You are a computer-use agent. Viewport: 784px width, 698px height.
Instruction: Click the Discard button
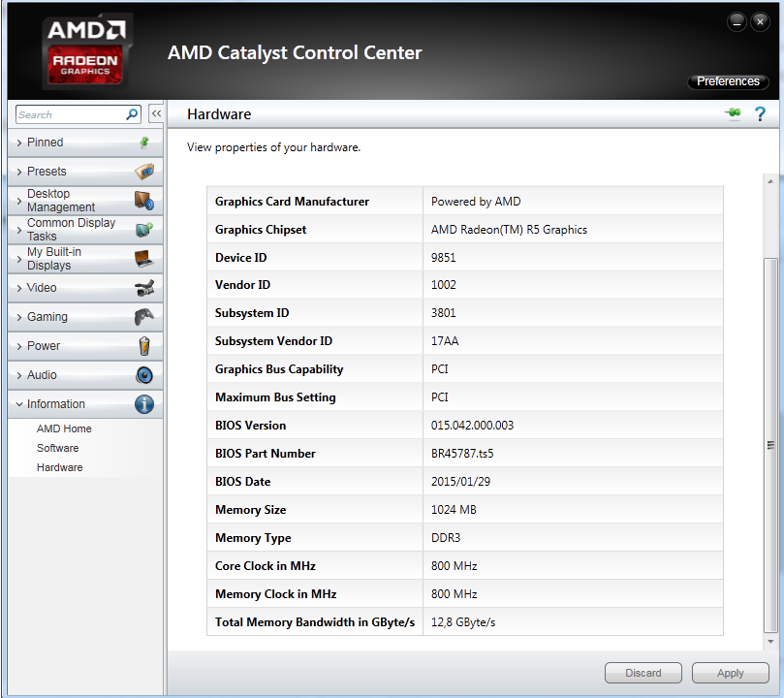(x=643, y=673)
